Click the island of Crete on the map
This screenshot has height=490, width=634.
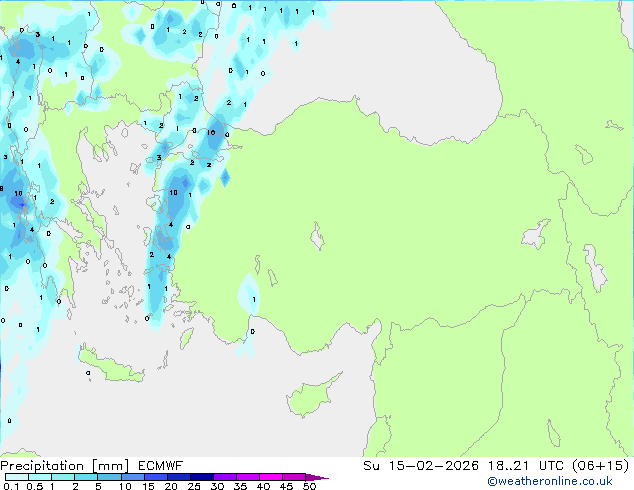coord(110,365)
